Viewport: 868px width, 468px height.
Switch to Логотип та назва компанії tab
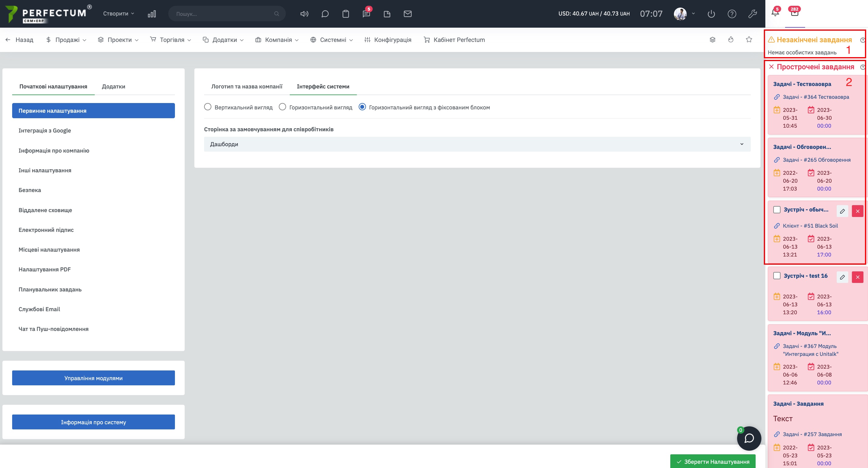point(247,86)
